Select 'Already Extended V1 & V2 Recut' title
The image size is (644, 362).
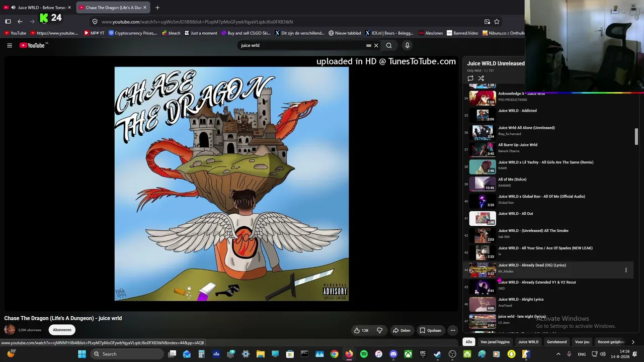537,283
